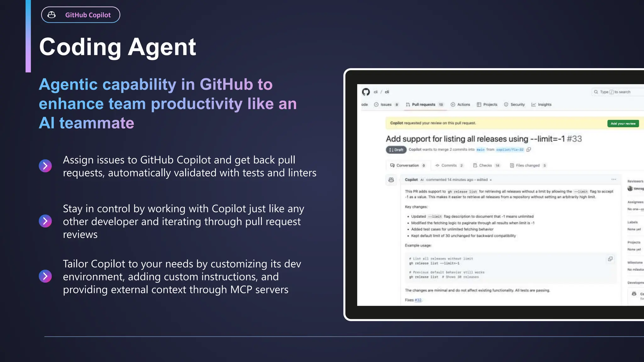
Task: Open the comment's three-dot options menu
Action: tap(613, 179)
